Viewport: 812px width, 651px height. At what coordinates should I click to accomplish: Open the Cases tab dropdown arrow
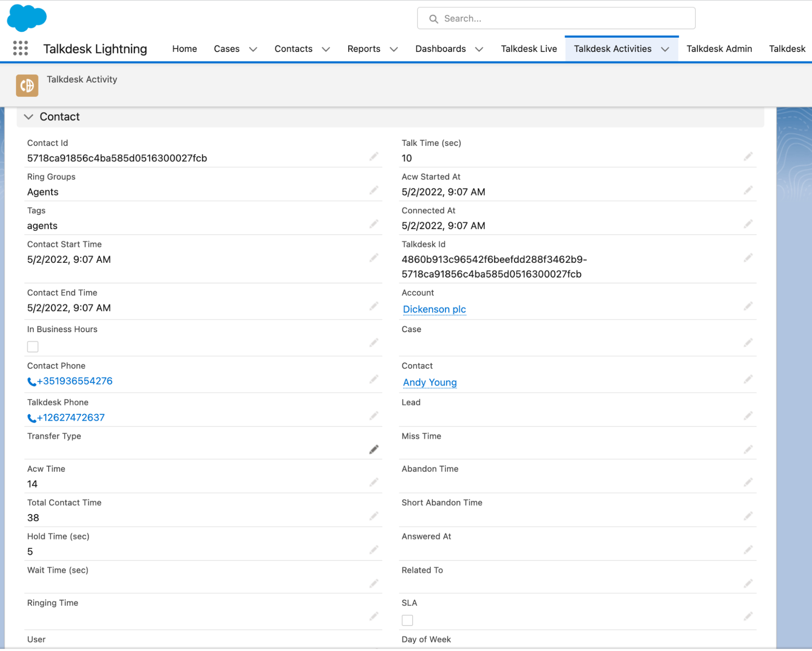pos(253,49)
